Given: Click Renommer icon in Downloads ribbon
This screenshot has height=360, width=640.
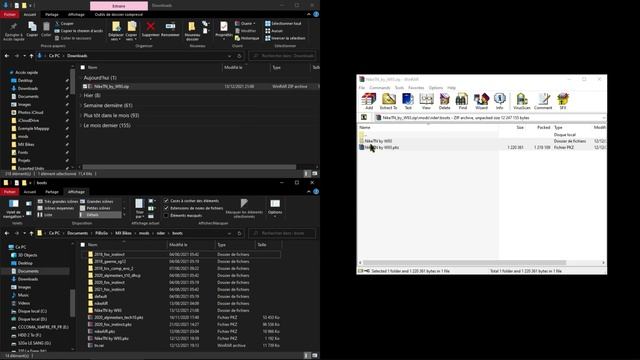Looking at the screenshot, I should (x=170, y=29).
